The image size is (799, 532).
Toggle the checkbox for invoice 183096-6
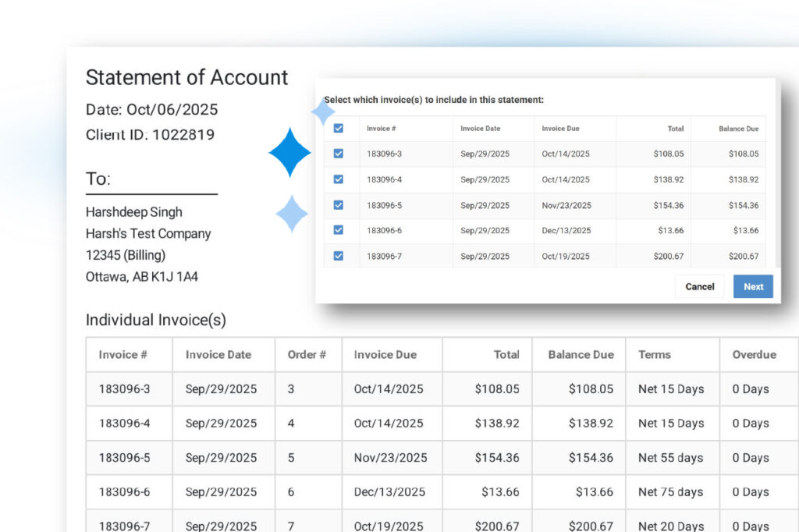coord(339,230)
